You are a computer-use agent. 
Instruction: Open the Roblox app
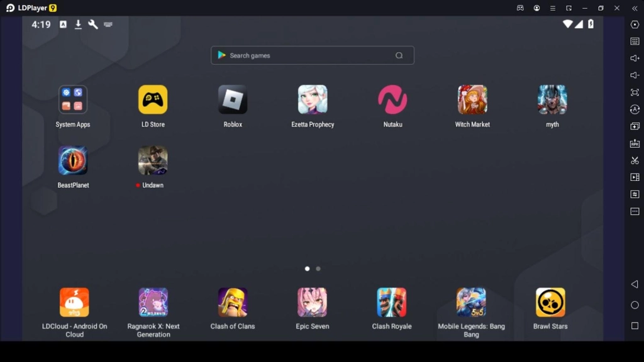(233, 99)
